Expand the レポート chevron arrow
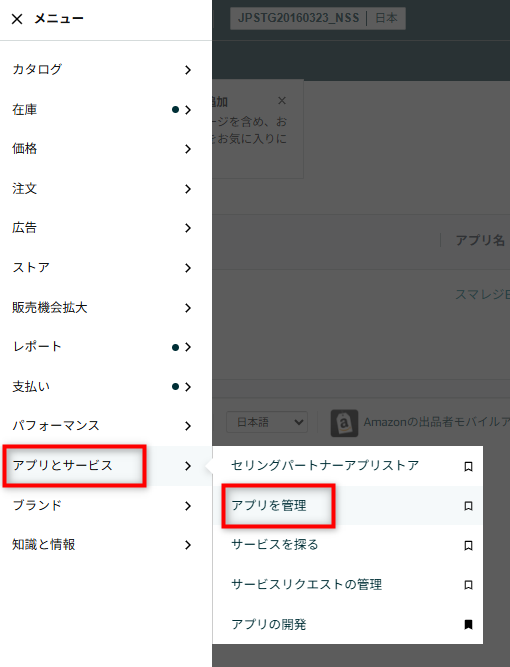Viewport: 510px width, 667px height. click(188, 347)
